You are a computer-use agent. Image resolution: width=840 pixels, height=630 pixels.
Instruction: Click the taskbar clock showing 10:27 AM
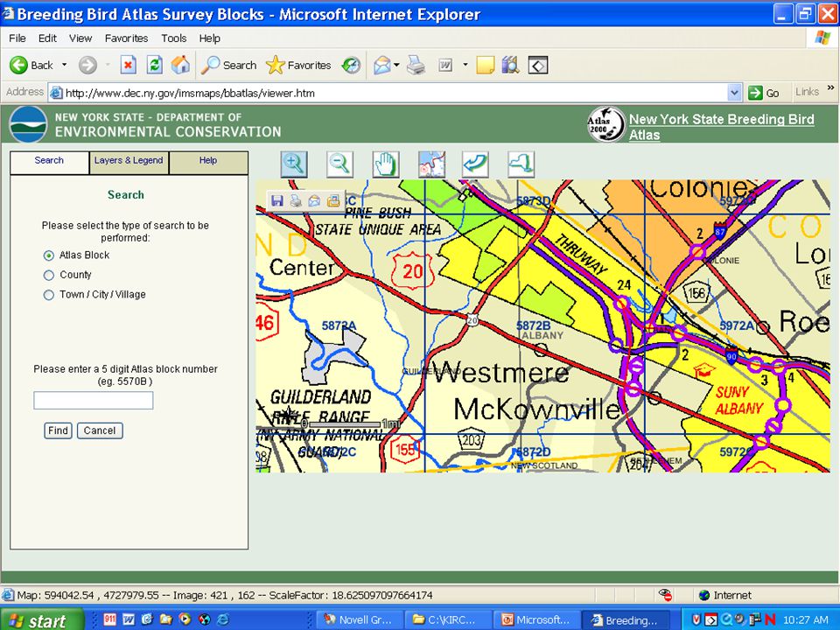(x=806, y=619)
